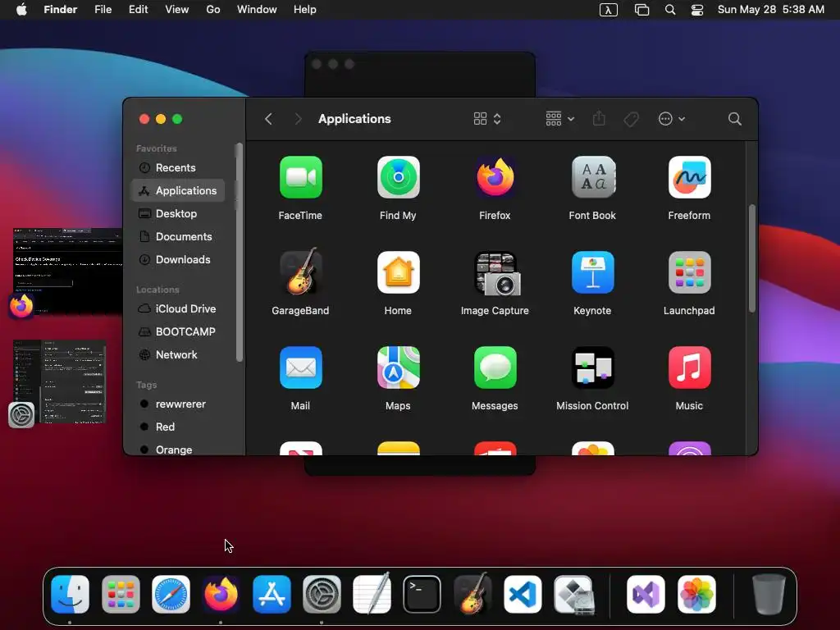
Task: Open the Window menu
Action: pos(257,10)
